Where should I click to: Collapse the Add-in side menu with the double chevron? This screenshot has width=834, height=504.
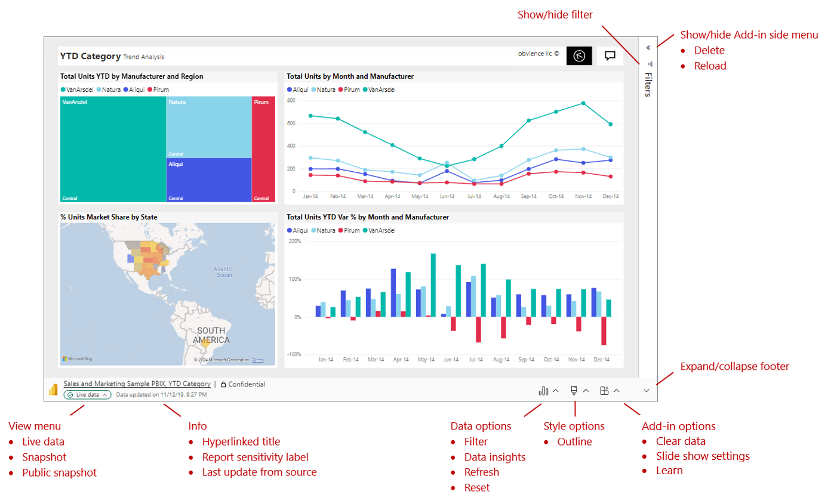pos(648,47)
